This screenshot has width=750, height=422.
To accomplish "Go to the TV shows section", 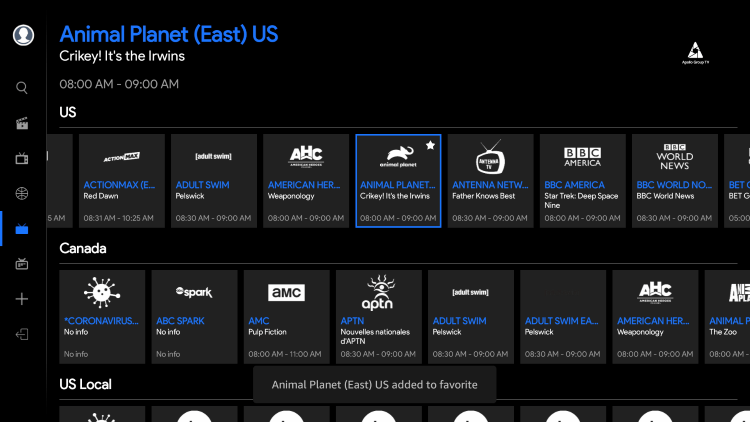I will pyautogui.click(x=22, y=158).
